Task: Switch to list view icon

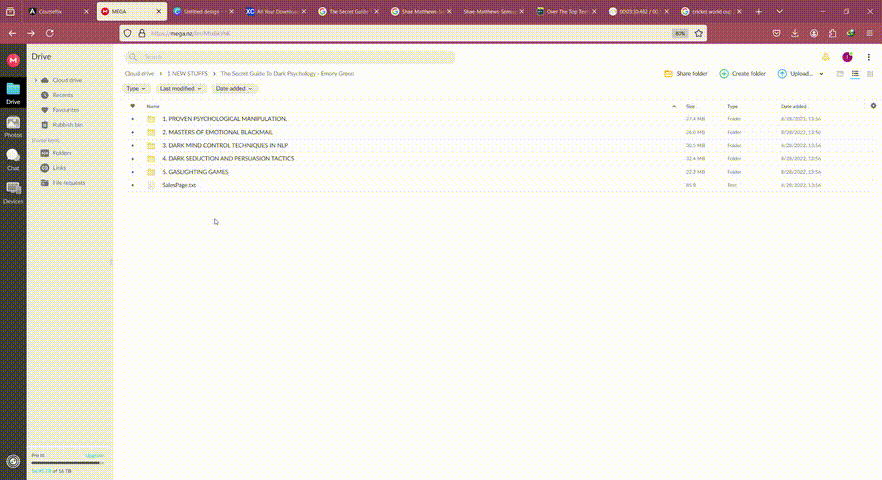Action: pos(855,74)
